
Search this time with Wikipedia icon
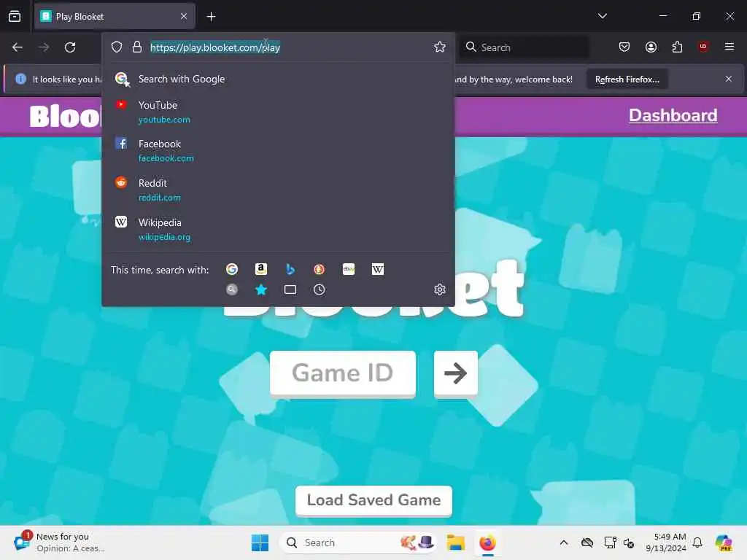click(x=378, y=270)
